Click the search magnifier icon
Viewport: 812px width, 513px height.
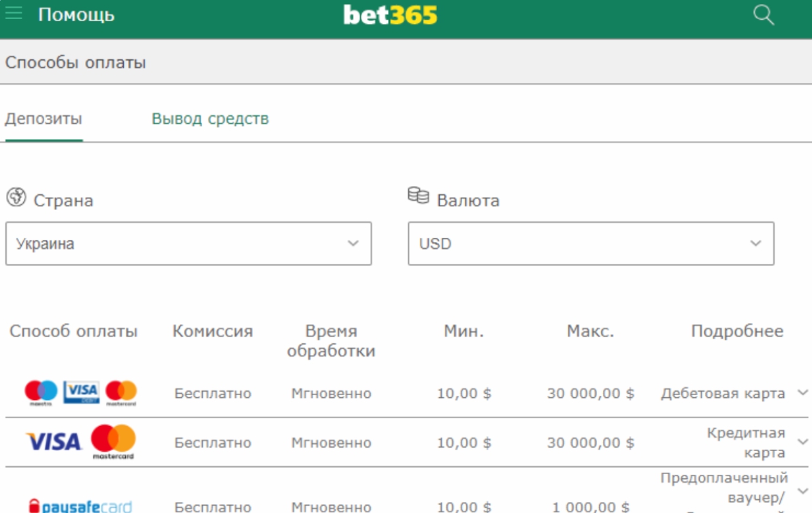coord(764,15)
